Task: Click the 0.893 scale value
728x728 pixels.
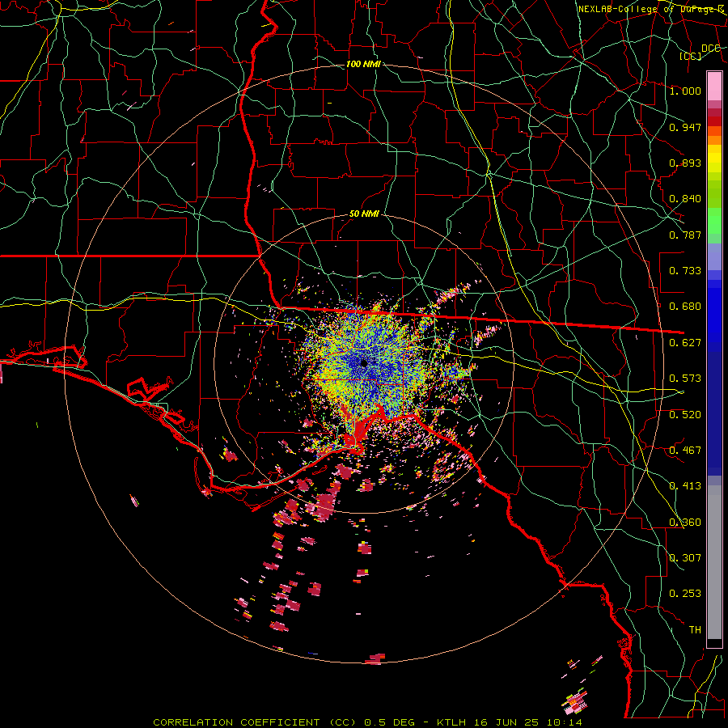Action: pyautogui.click(x=685, y=163)
